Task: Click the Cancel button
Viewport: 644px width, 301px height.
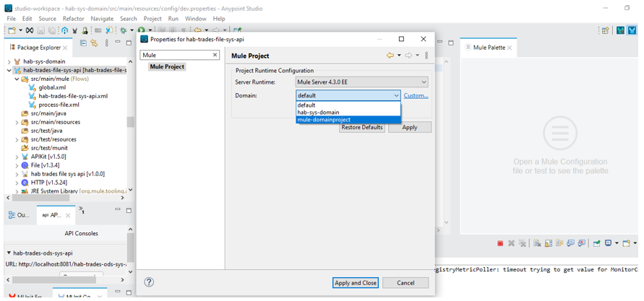Action: (x=405, y=282)
